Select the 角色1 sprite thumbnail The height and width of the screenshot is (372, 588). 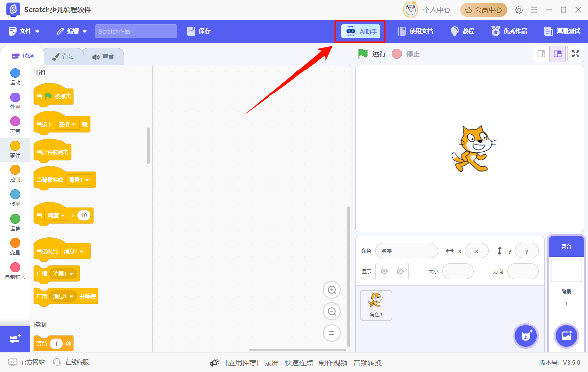tap(376, 305)
